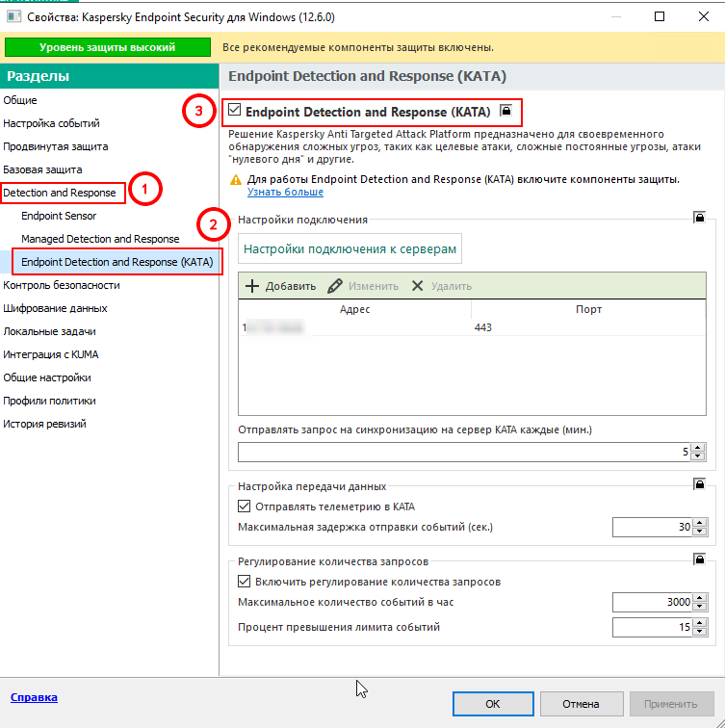
Task: Decrease Процент превышения лимита событий
Action: point(699,632)
